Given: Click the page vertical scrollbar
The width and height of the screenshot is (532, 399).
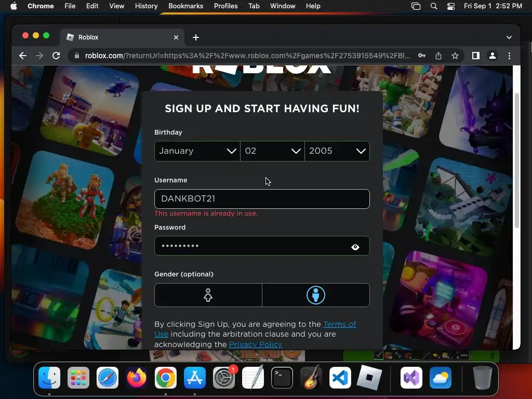Looking at the screenshot, I should pos(517,159).
